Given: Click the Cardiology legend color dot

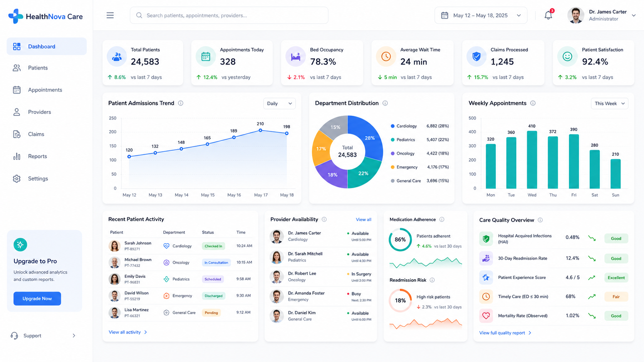Looking at the screenshot, I should (392, 126).
